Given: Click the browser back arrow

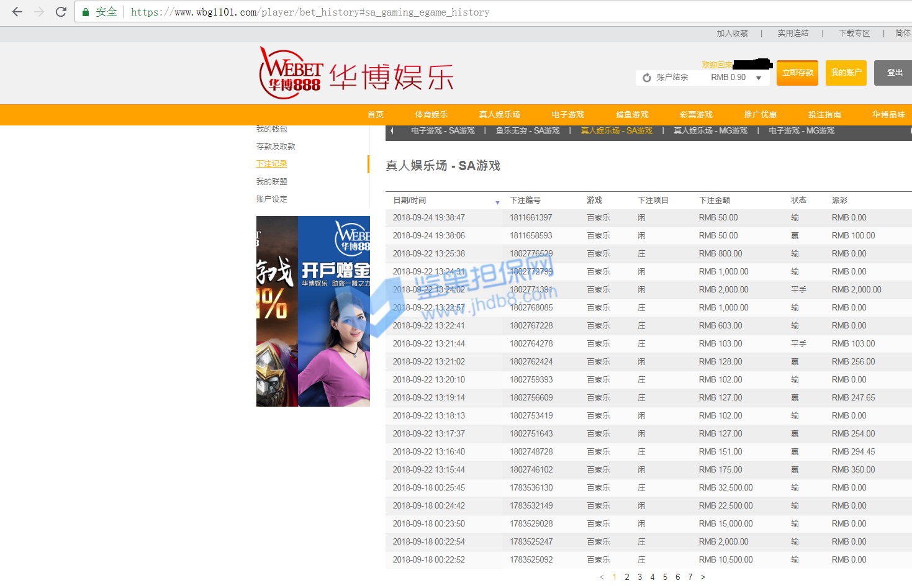Looking at the screenshot, I should pyautogui.click(x=17, y=12).
